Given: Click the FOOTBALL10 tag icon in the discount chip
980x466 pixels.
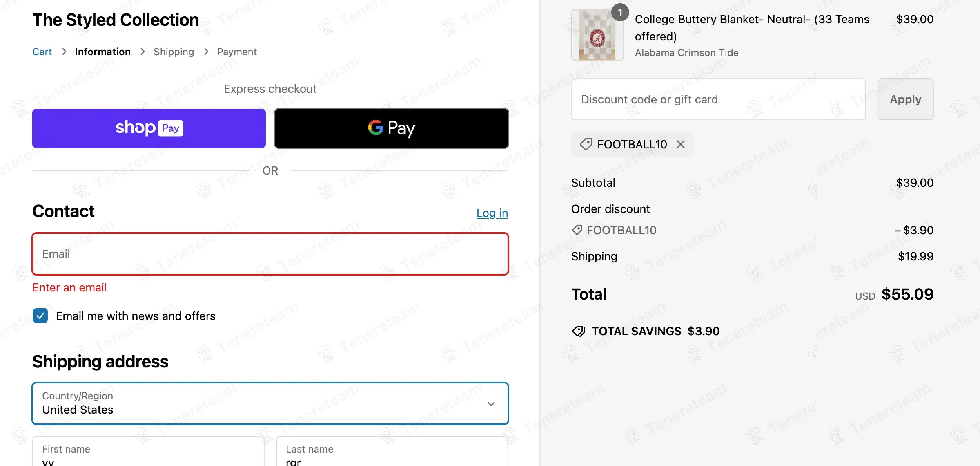Looking at the screenshot, I should pos(586,144).
